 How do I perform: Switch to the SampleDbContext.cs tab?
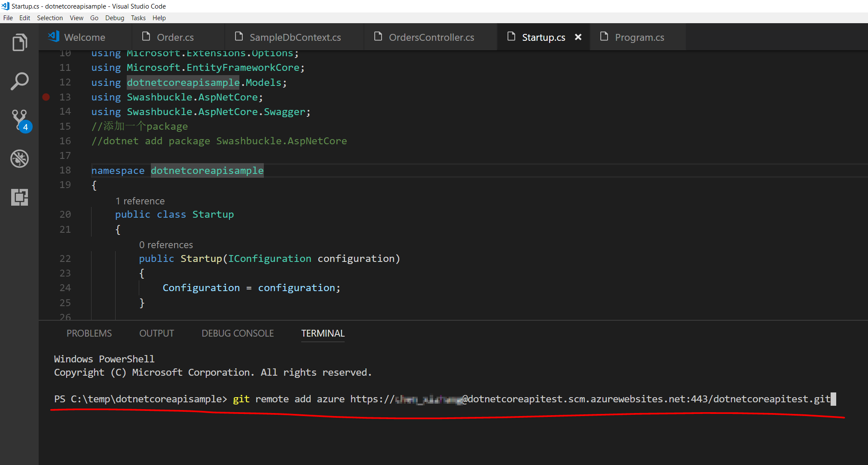tap(295, 37)
